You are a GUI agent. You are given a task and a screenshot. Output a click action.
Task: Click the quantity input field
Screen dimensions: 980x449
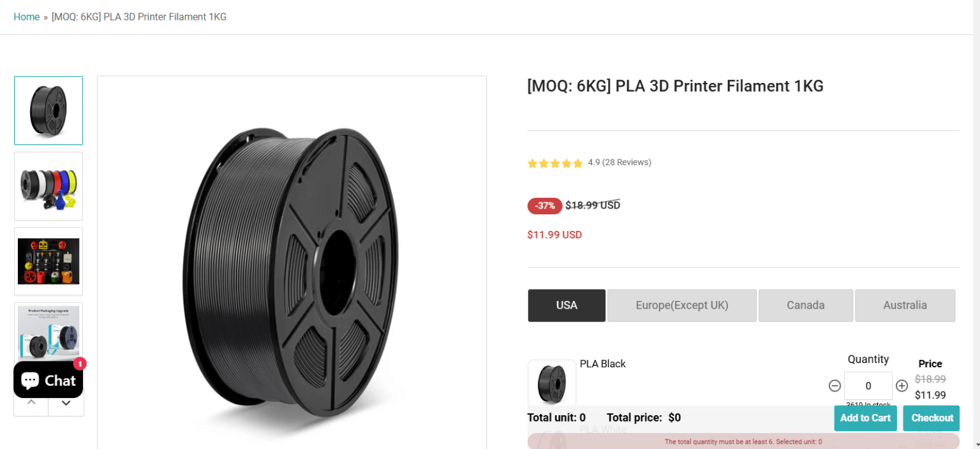pyautogui.click(x=868, y=385)
